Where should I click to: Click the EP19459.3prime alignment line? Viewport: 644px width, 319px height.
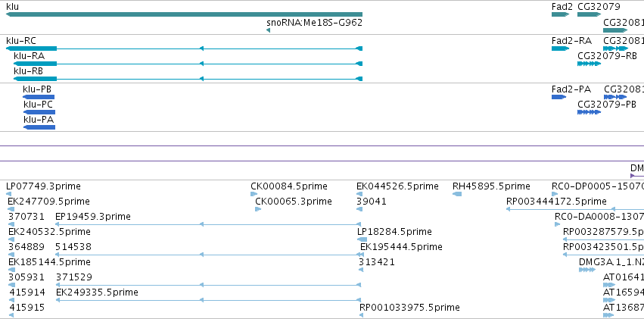click(208, 224)
